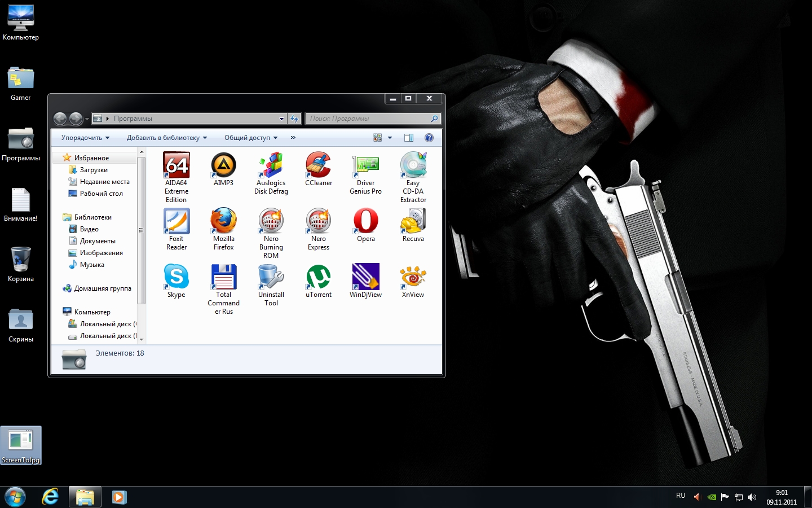The image size is (812, 508).
Task: Open the AIDA64 Extreme Edition shortcut
Action: pos(176,177)
